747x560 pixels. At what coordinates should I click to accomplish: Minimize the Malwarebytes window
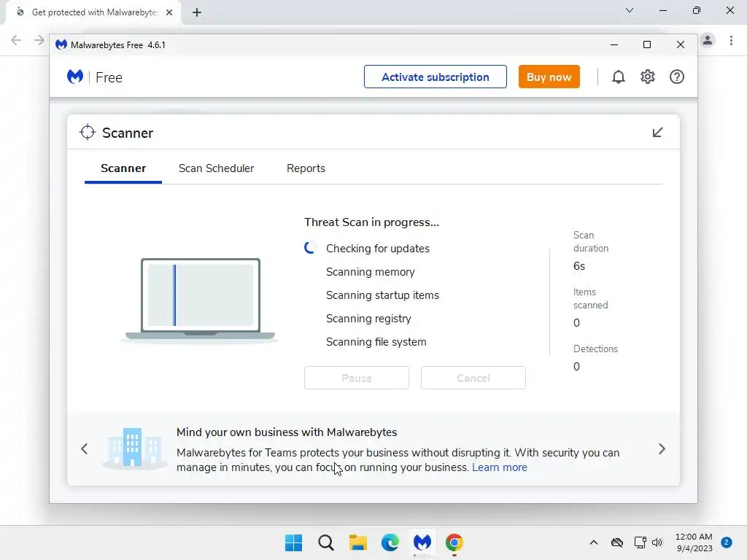point(614,44)
